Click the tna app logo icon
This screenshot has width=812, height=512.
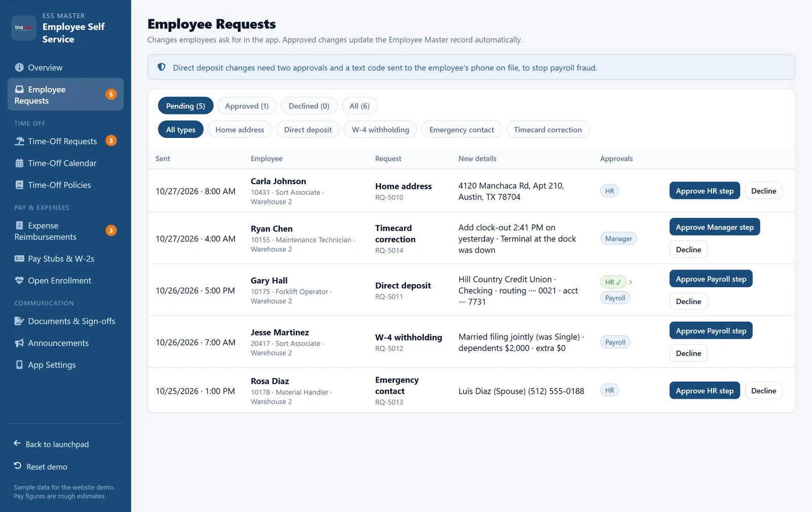23,27
